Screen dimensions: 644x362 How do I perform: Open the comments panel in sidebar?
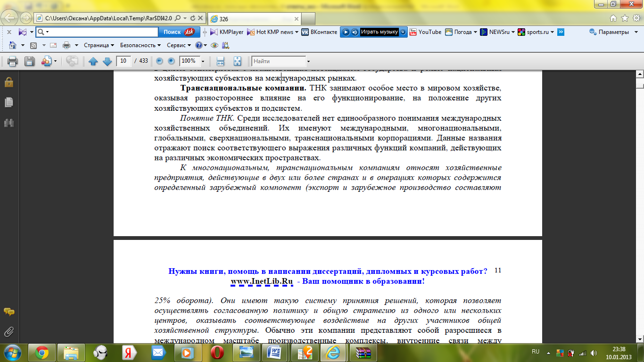click(9, 312)
